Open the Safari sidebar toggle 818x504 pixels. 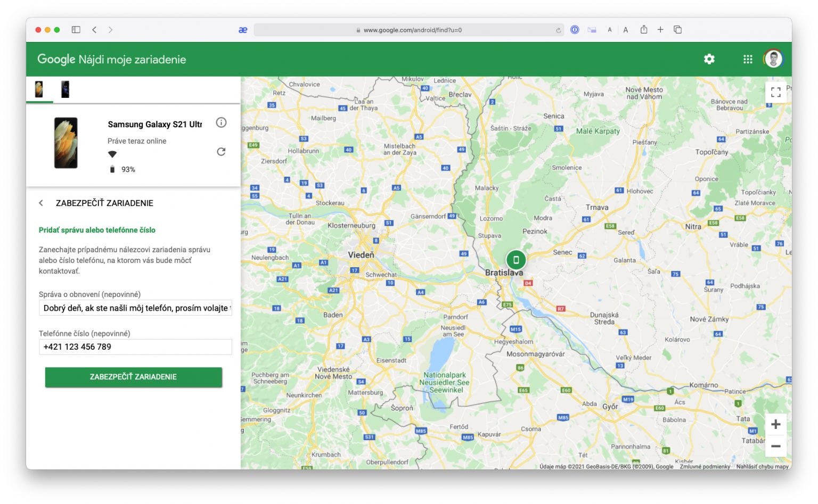76,30
